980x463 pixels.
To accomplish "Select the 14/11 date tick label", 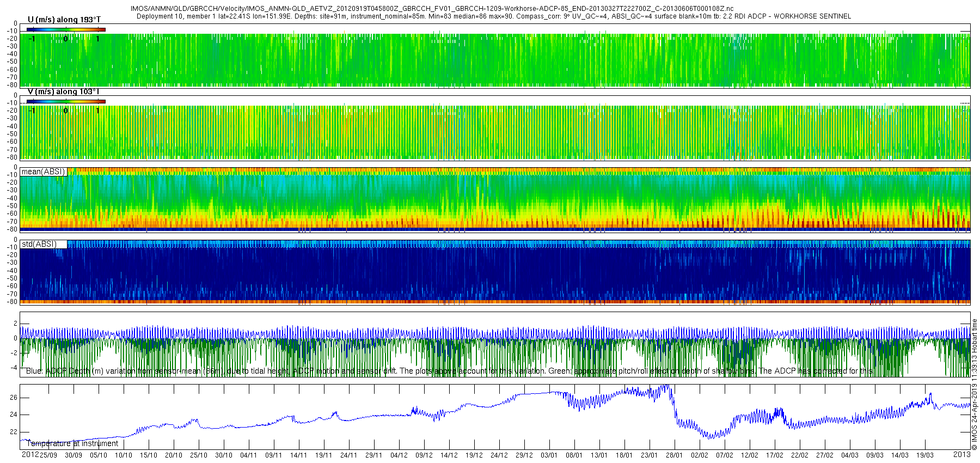I will [x=298, y=455].
